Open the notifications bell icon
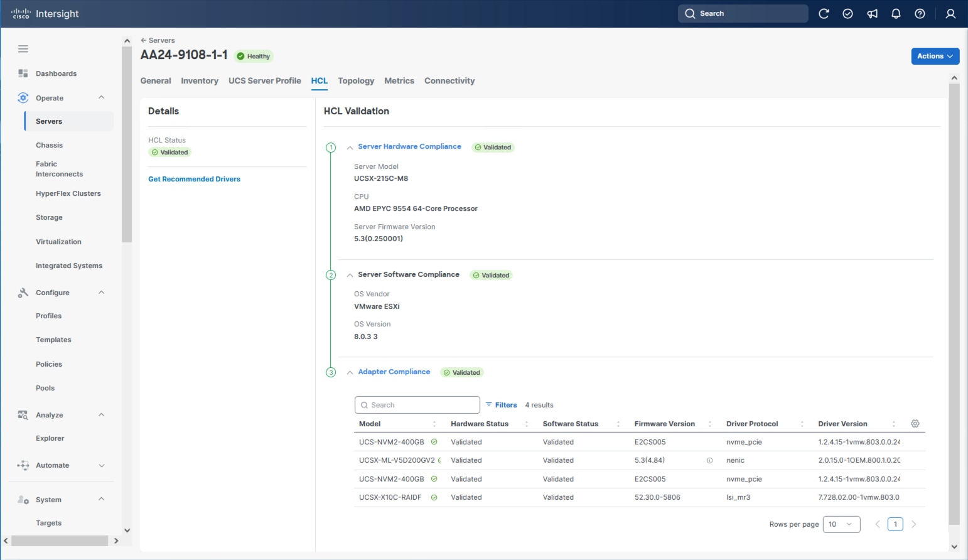This screenshot has height=560, width=968. click(896, 14)
